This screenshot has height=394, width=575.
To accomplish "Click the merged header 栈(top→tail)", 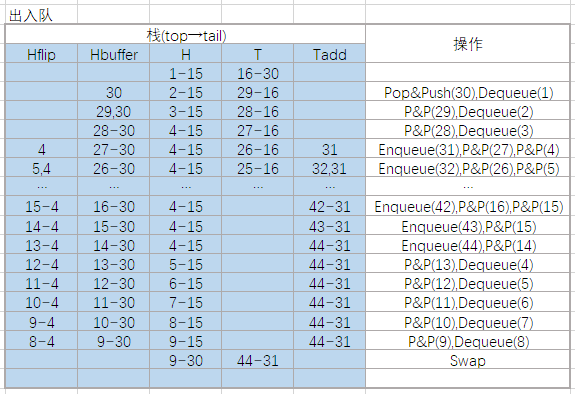I will point(186,34).
